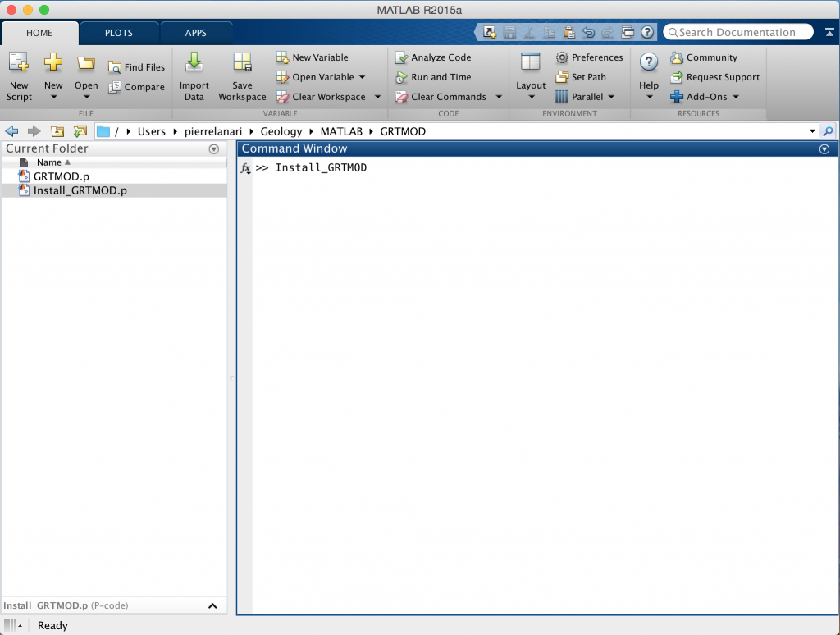Click Import Data
The width and height of the screenshot is (840, 635).
(194, 76)
